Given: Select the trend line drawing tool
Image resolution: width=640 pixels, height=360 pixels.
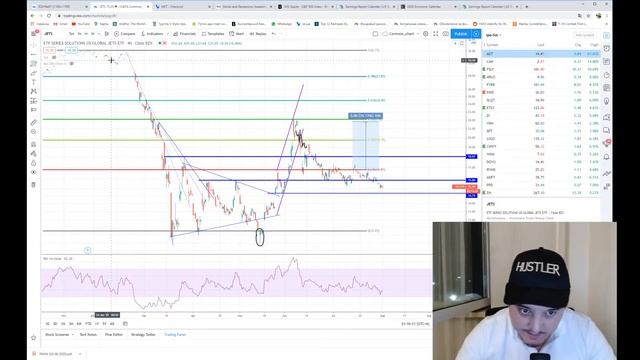Looking at the screenshot, I should coord(33,54).
